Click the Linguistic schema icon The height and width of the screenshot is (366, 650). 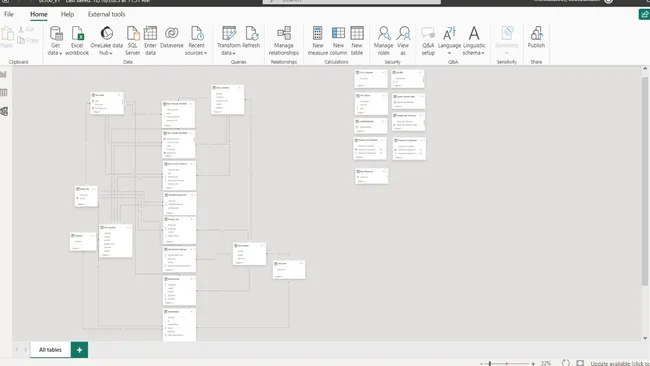pos(474,33)
